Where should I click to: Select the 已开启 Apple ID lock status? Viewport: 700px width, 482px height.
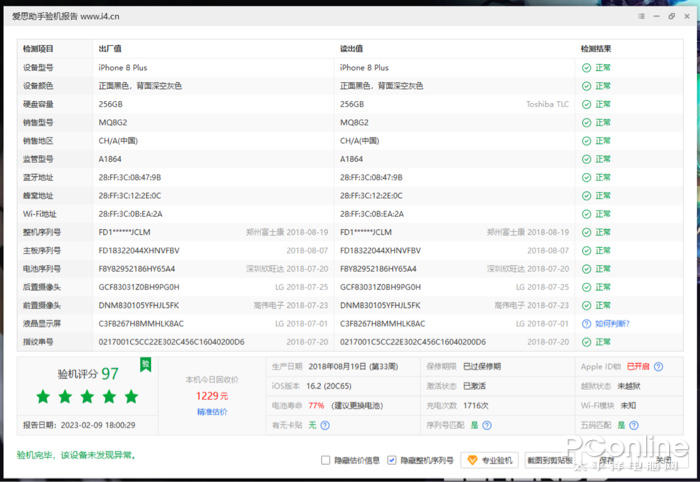[638, 366]
